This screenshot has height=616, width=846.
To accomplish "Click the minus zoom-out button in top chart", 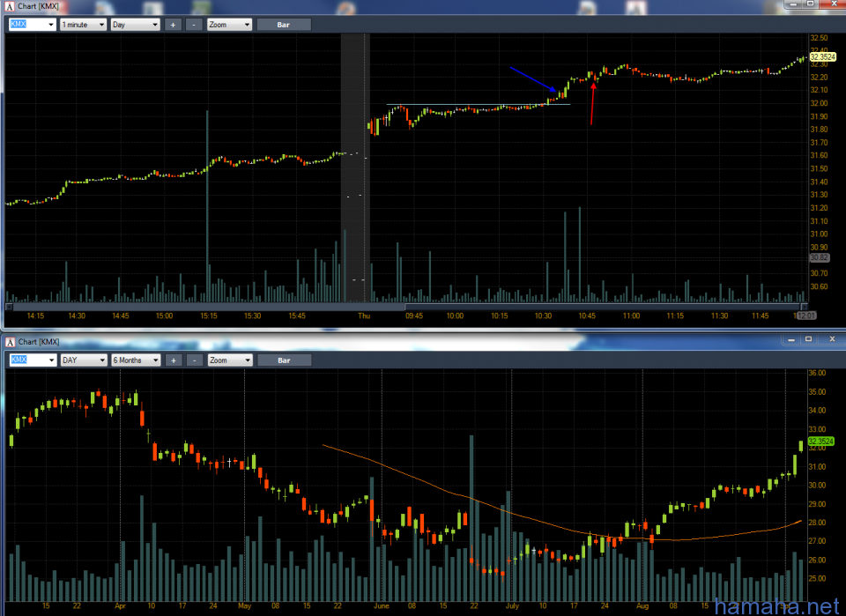I will pos(194,25).
